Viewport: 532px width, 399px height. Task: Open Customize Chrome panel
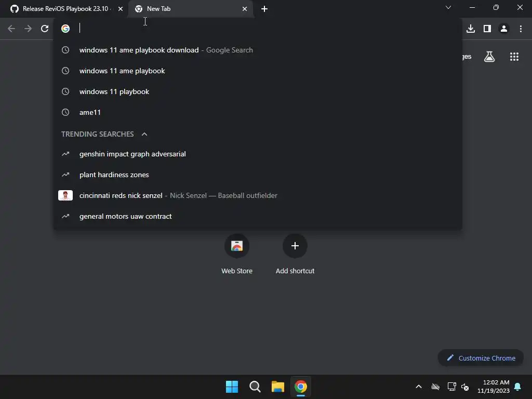481,358
